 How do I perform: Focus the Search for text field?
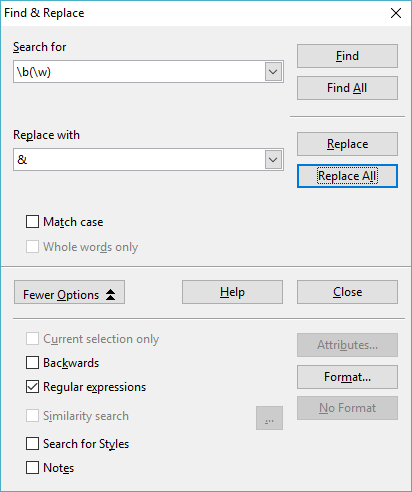(x=139, y=72)
